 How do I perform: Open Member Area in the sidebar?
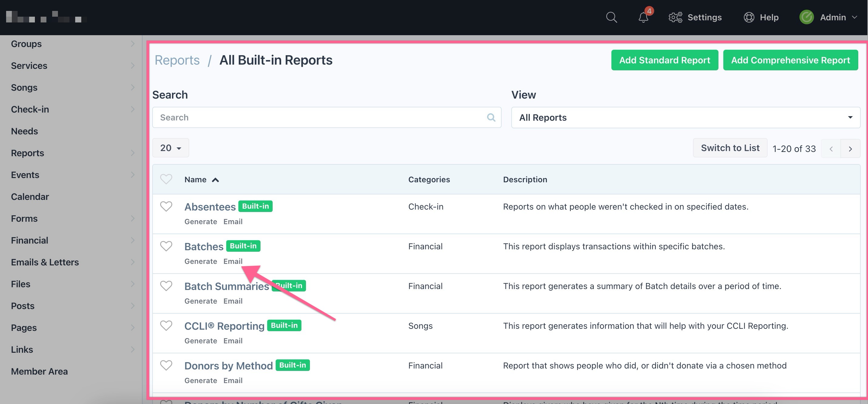39,371
